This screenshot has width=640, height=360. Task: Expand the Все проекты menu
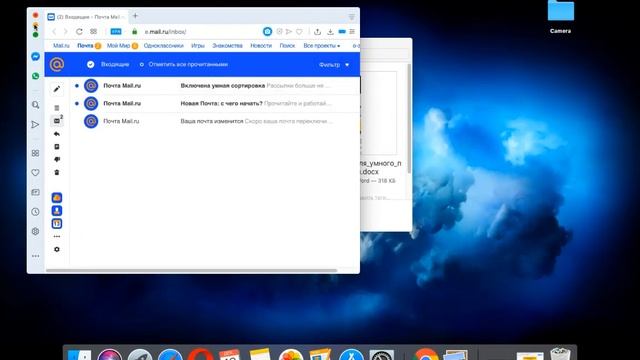coord(322,46)
